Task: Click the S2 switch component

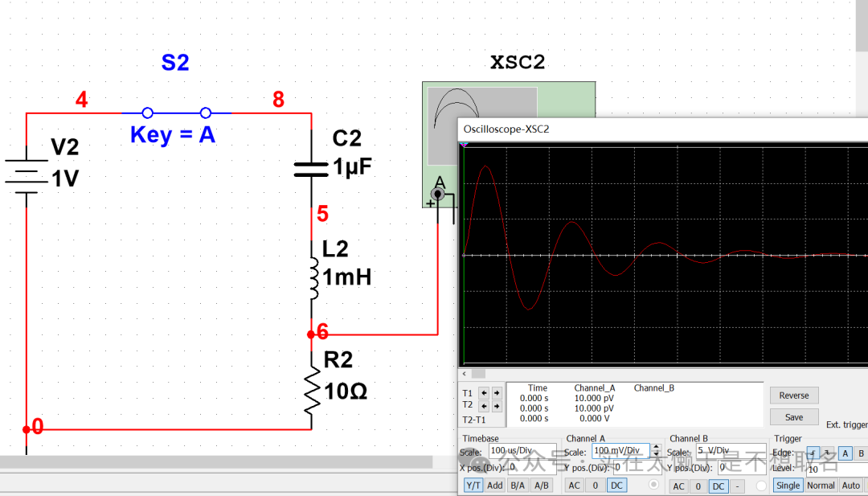Action: 176,113
